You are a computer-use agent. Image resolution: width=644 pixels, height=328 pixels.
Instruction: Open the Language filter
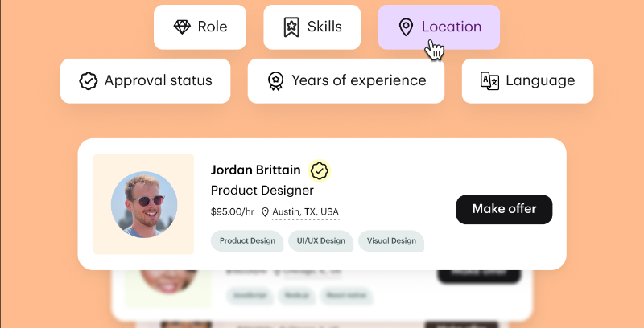(527, 80)
